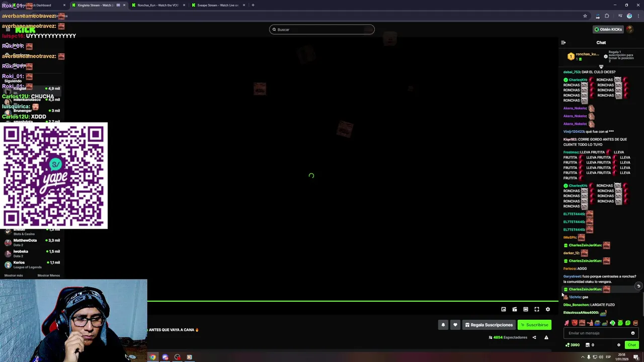This screenshot has height=362, width=644.
Task: Close the Ronchas_Kun tab
Action: click(184, 5)
